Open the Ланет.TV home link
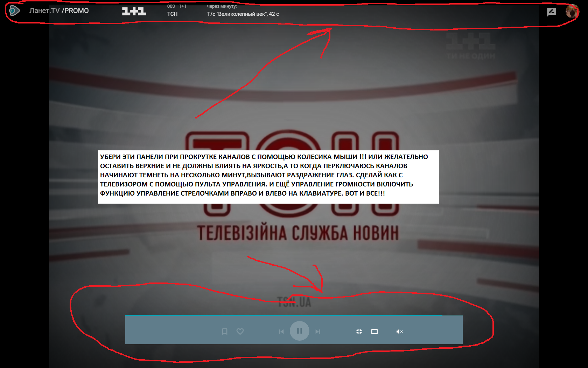Viewport: 588px width, 368px height. [44, 11]
